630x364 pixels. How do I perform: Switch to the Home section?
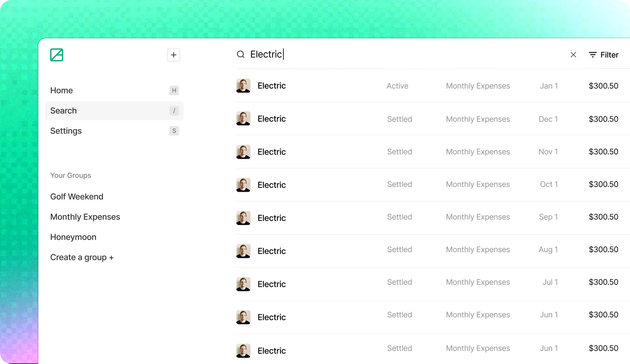click(x=61, y=90)
